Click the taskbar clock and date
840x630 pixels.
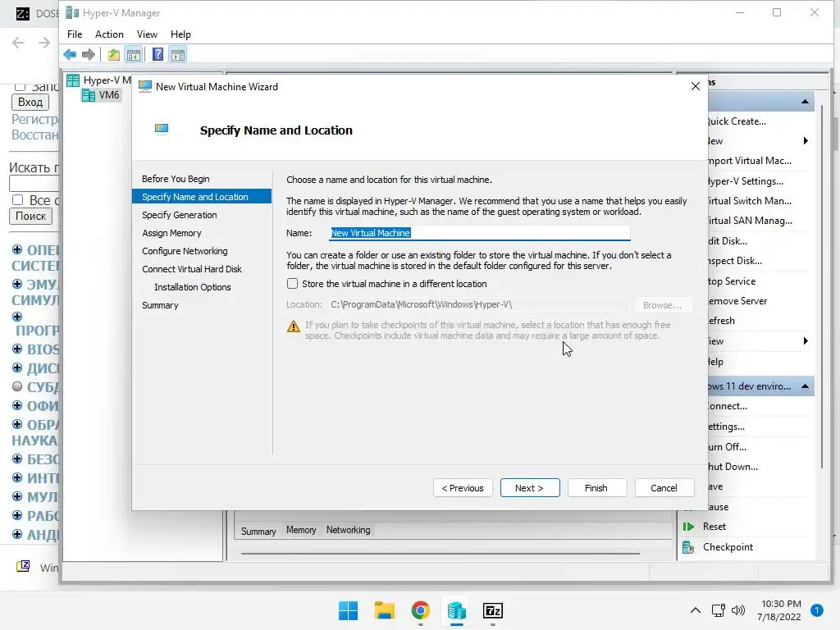(x=781, y=610)
